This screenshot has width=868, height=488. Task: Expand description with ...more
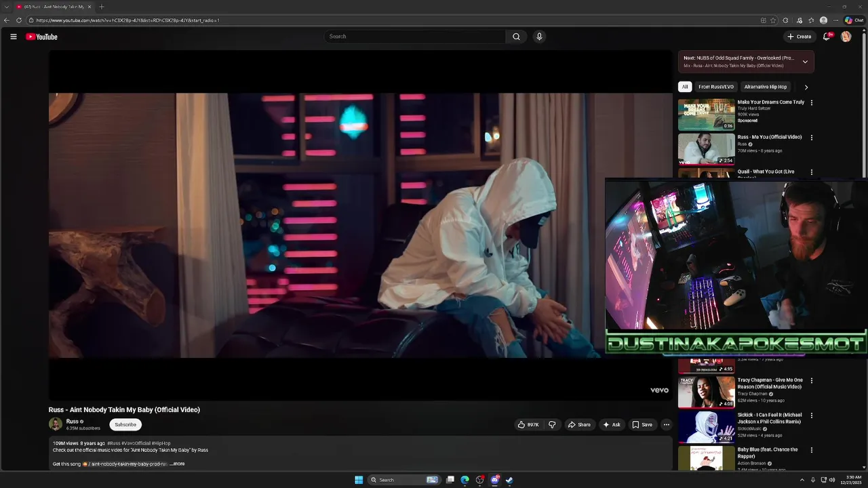pos(177,464)
